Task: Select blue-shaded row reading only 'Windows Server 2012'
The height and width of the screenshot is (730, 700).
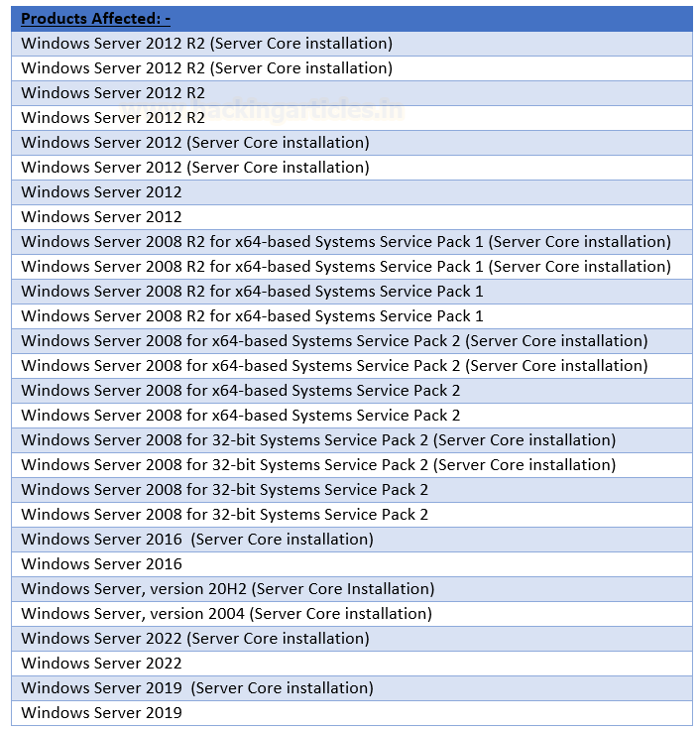Action: click(x=352, y=192)
